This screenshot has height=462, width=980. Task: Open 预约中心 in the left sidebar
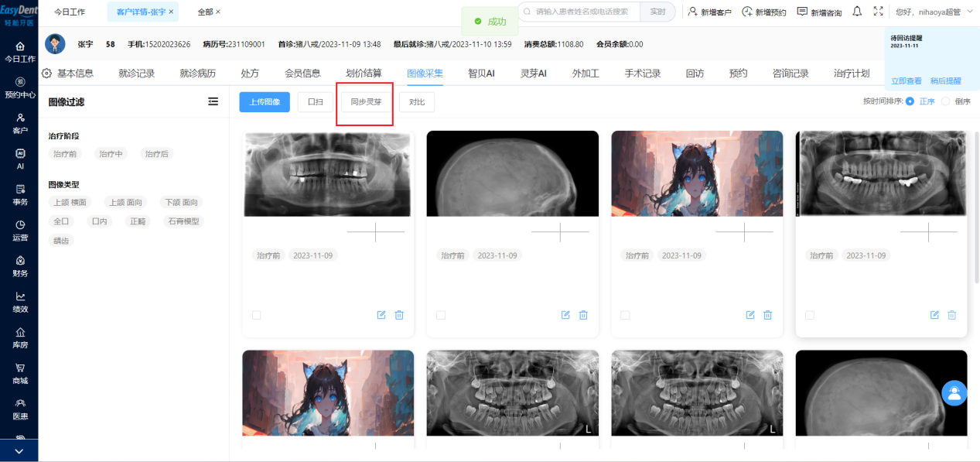[20, 88]
